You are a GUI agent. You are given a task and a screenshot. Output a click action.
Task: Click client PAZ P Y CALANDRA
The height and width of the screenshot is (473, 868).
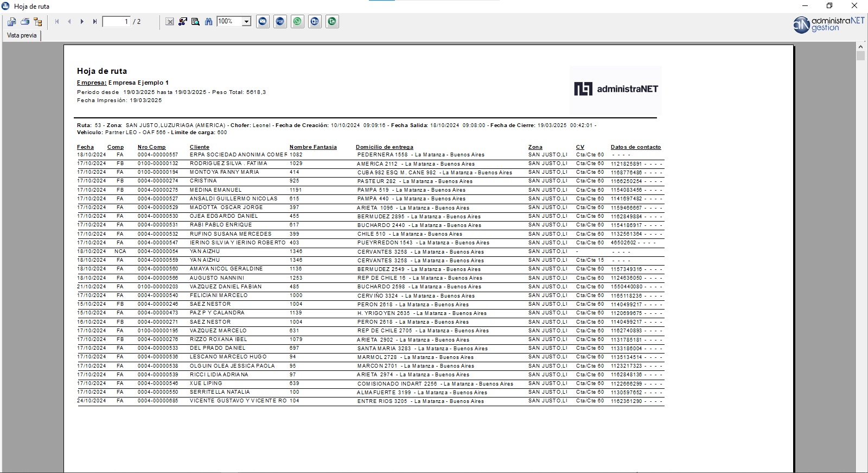coord(217,313)
